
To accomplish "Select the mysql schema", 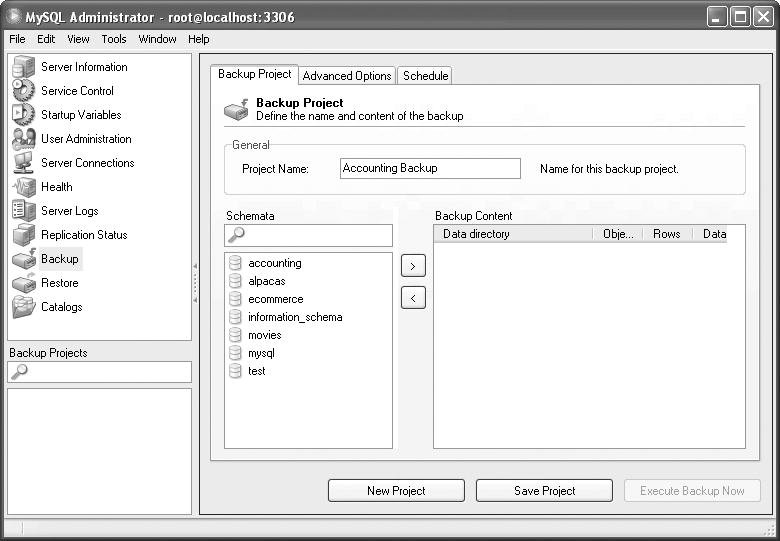I will point(261,353).
